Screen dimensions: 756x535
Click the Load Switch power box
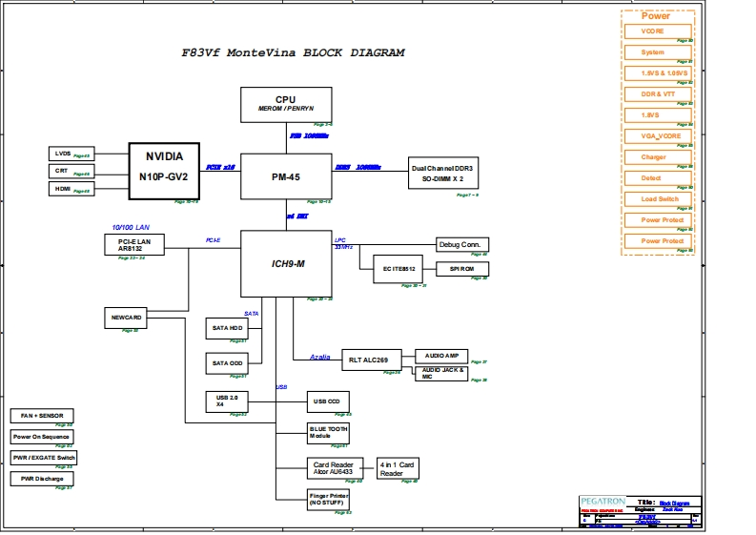pyautogui.click(x=653, y=199)
